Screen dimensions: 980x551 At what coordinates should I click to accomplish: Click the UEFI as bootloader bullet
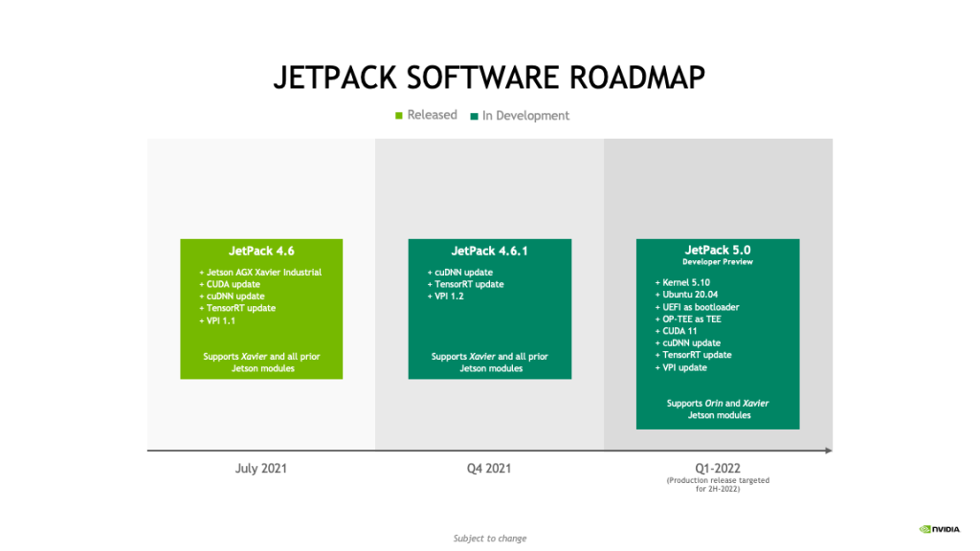[x=697, y=307]
